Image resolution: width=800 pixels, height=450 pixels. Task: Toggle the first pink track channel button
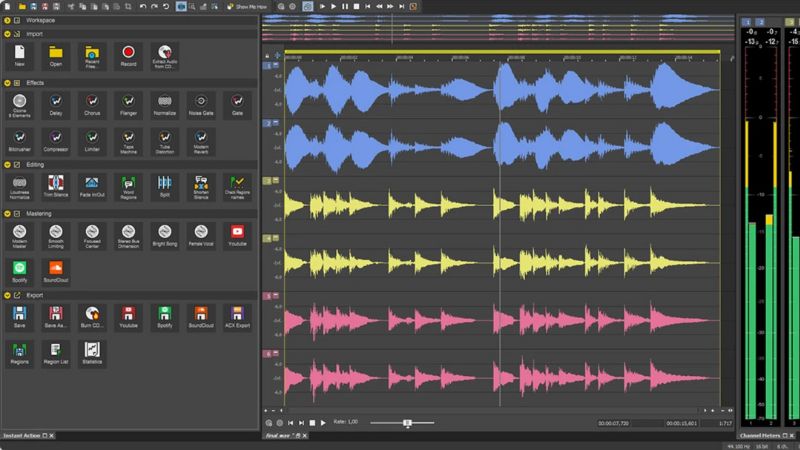(267, 296)
